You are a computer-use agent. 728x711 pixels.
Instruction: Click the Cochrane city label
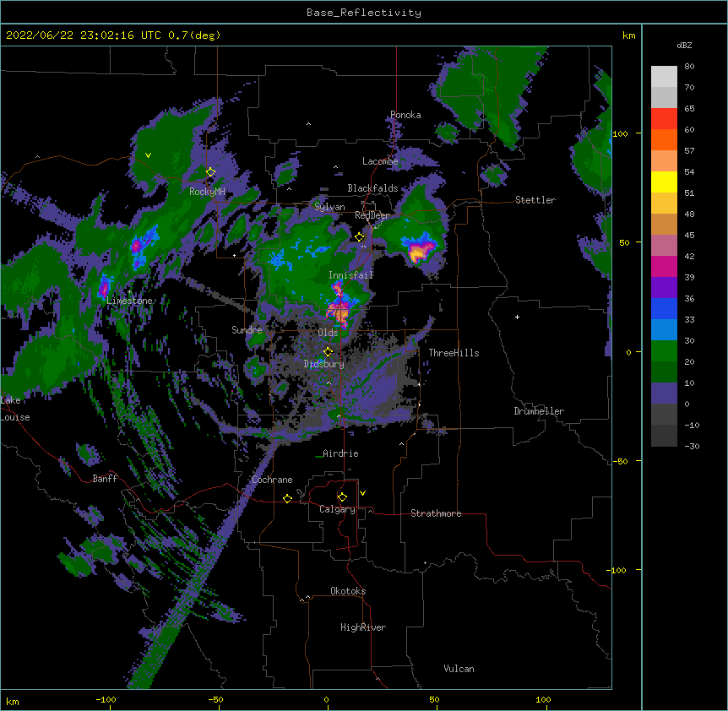pos(272,480)
